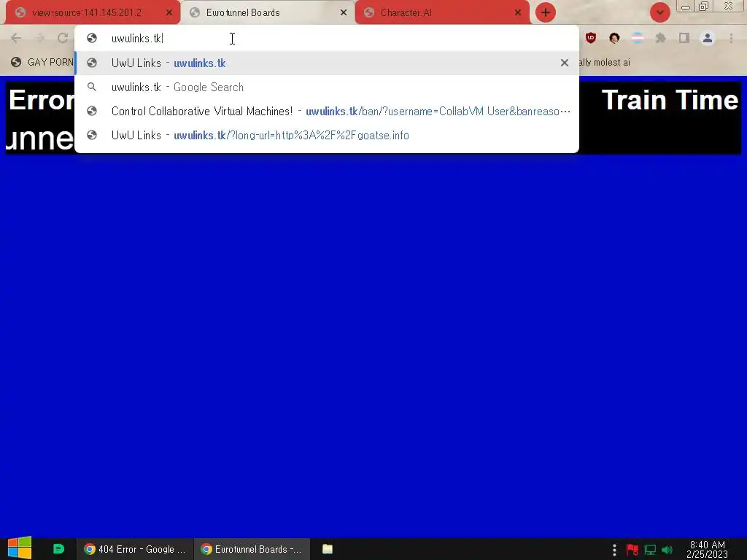Remove the uwulinks.tk suggestion with X
This screenshot has height=560, width=747.
click(565, 63)
